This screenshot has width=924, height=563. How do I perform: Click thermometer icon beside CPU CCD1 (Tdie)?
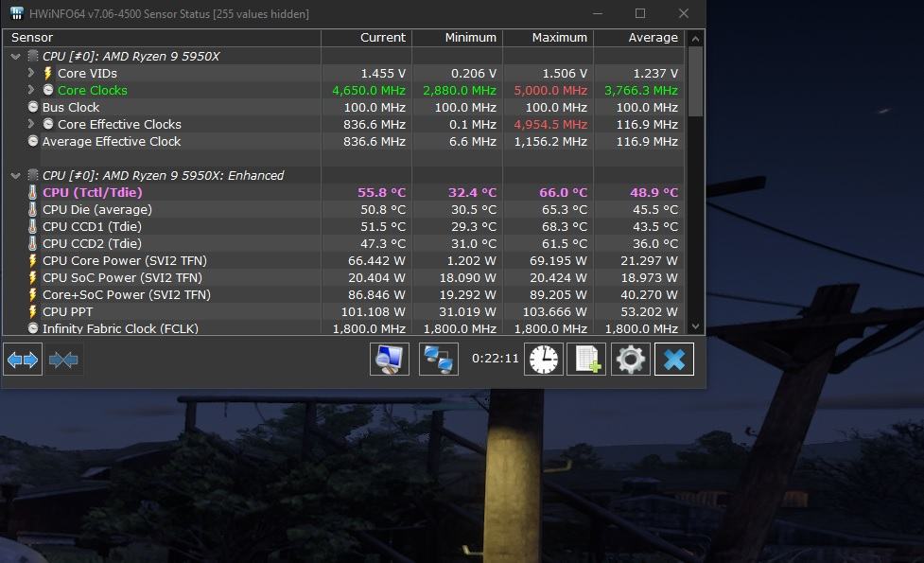tap(33, 226)
